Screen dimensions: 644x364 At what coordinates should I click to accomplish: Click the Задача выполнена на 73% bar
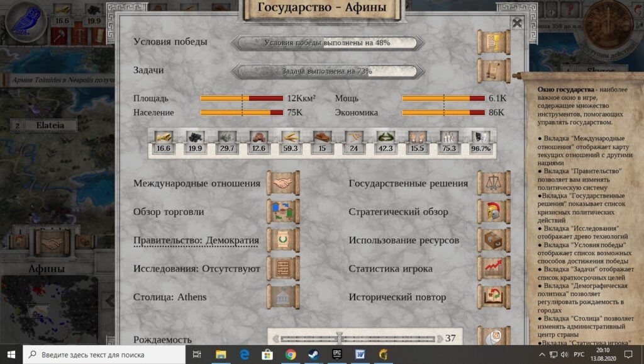coord(327,71)
